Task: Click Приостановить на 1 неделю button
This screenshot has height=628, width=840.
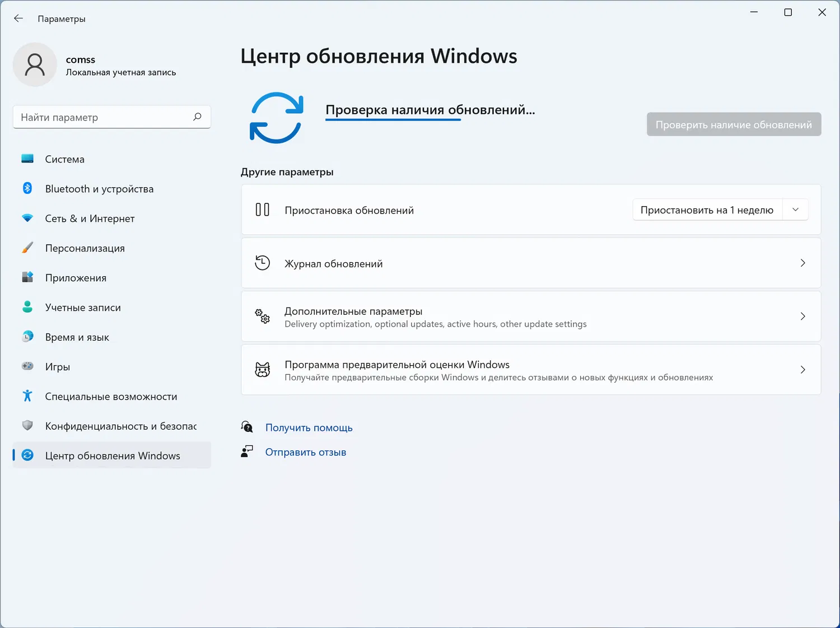Action: [x=707, y=209]
